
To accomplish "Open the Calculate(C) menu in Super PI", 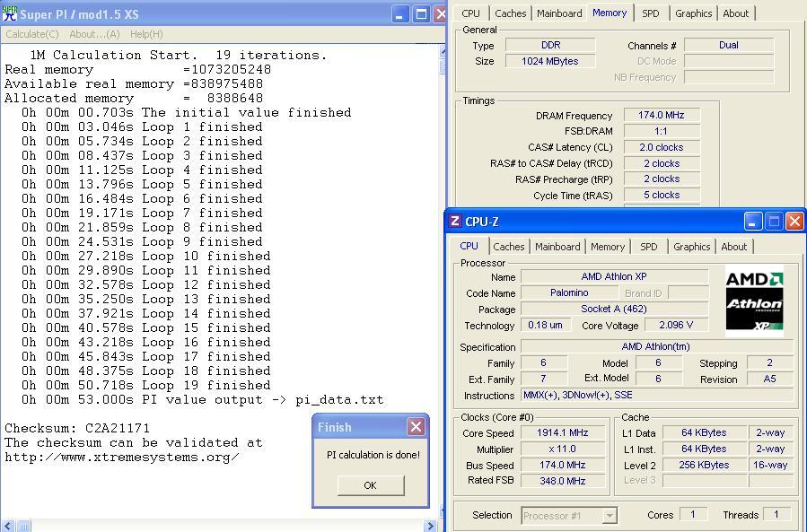I will pos(32,34).
